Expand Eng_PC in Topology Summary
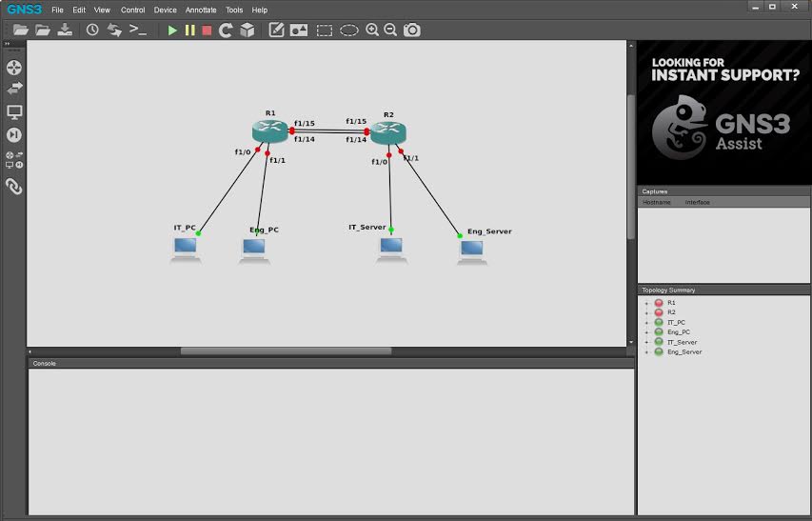Screen dimensions: 812x521 (646, 332)
